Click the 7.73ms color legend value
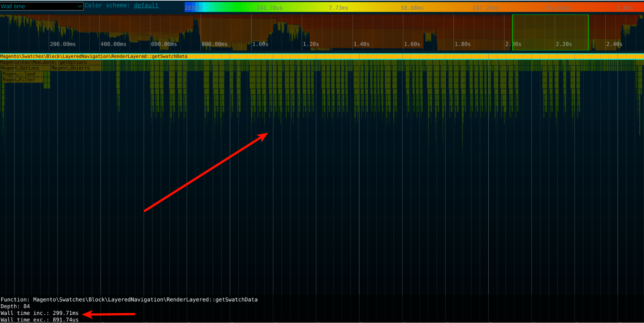644x323 pixels. (338, 8)
